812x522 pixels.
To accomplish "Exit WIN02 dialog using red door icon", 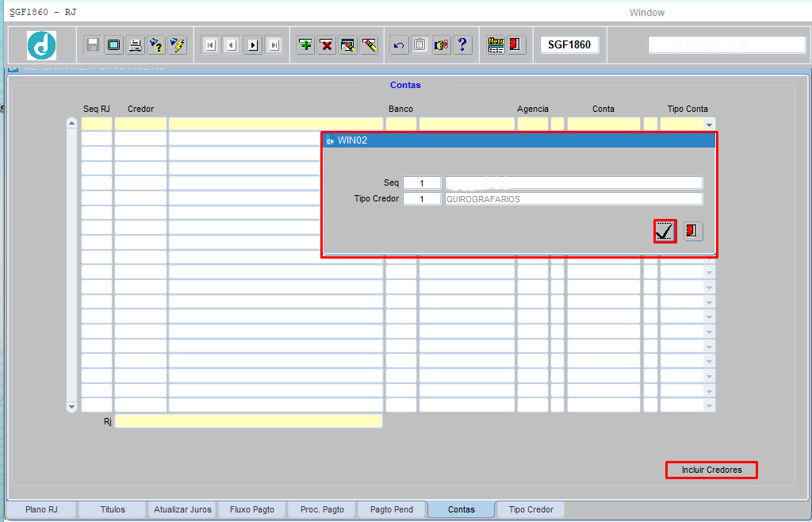I will point(693,231).
